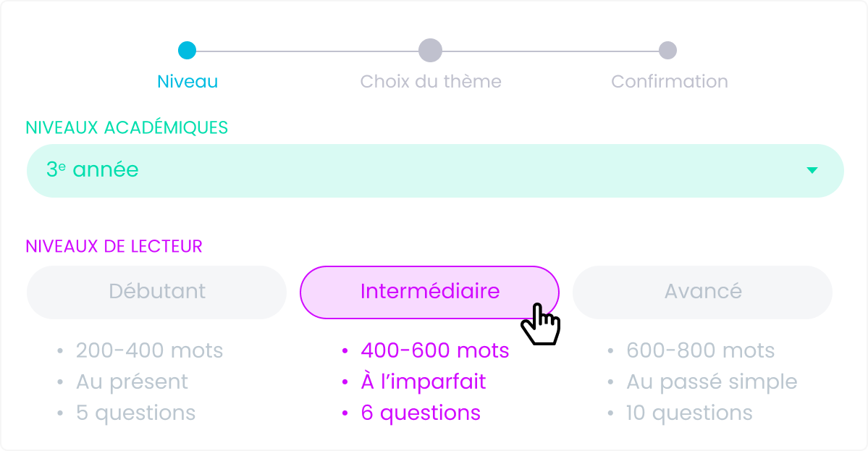868x451 pixels.
Task: Choose the Débutant reader level
Action: tap(157, 292)
